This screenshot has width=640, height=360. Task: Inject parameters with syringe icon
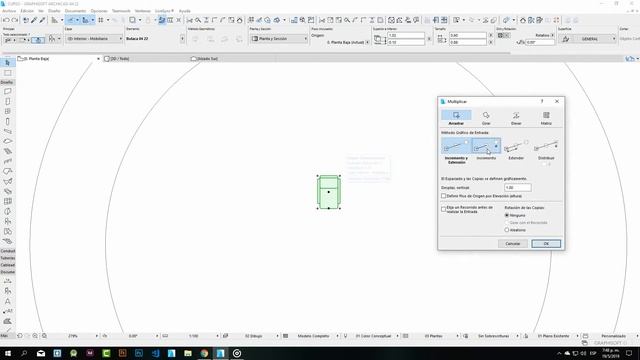pos(42,20)
